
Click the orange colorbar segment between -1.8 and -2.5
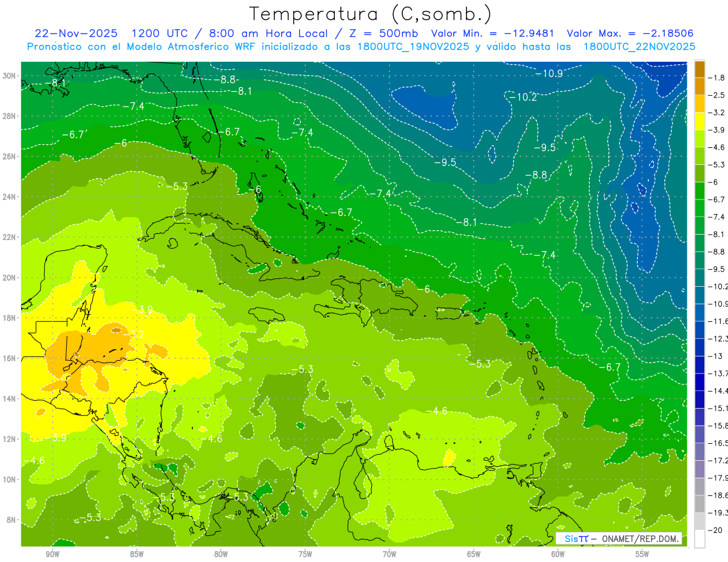(x=699, y=87)
